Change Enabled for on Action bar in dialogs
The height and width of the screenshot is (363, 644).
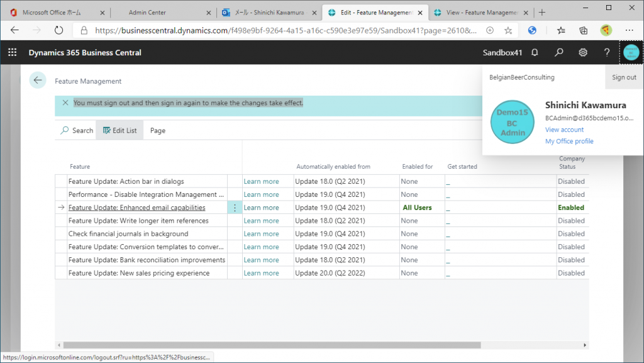tap(422, 181)
